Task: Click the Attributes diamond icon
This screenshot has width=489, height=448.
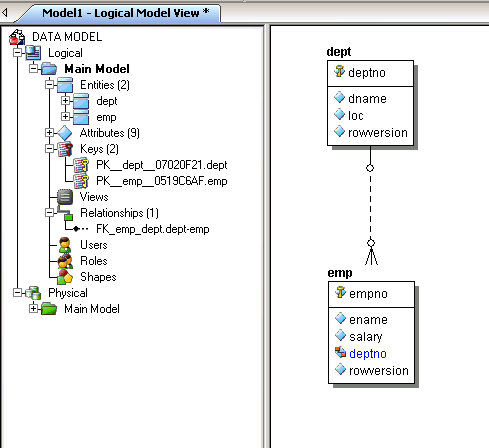Action: pyautogui.click(x=65, y=133)
